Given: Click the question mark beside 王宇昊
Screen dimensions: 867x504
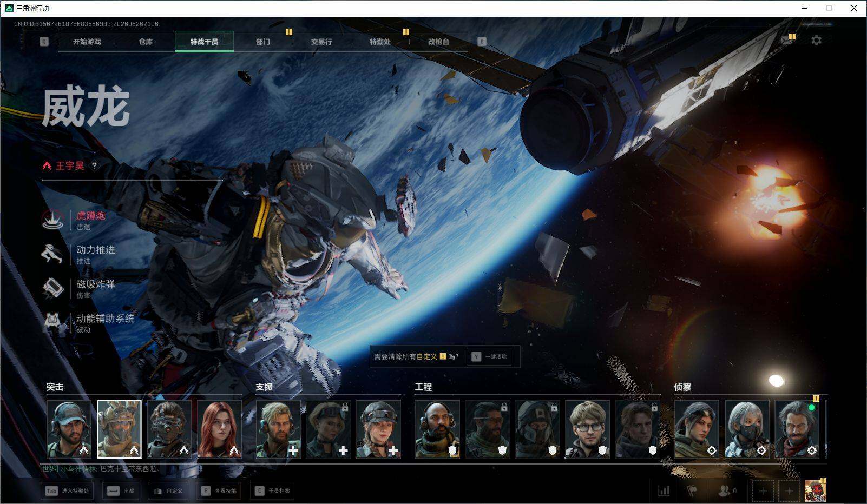Looking at the screenshot, I should 94,166.
